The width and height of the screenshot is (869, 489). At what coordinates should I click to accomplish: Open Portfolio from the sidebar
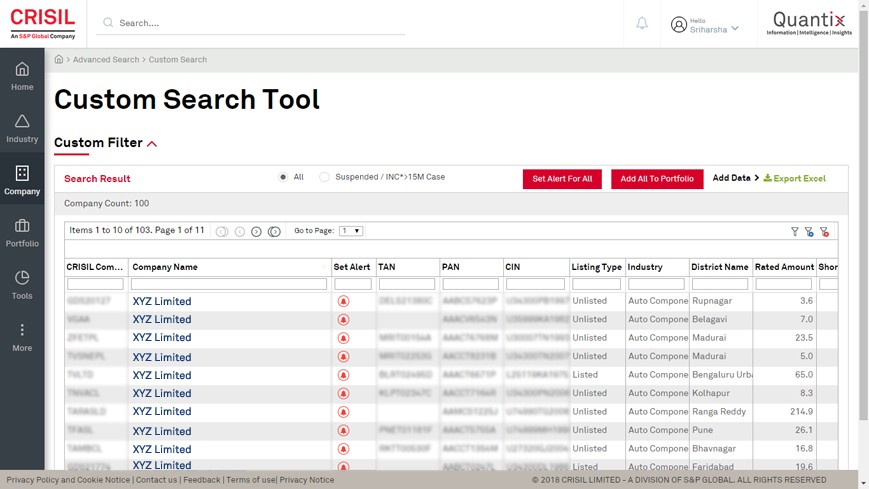click(x=22, y=233)
